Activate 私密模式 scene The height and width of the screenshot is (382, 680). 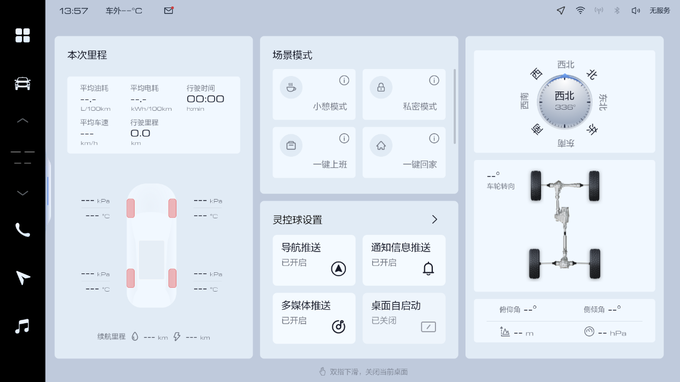coord(404,94)
